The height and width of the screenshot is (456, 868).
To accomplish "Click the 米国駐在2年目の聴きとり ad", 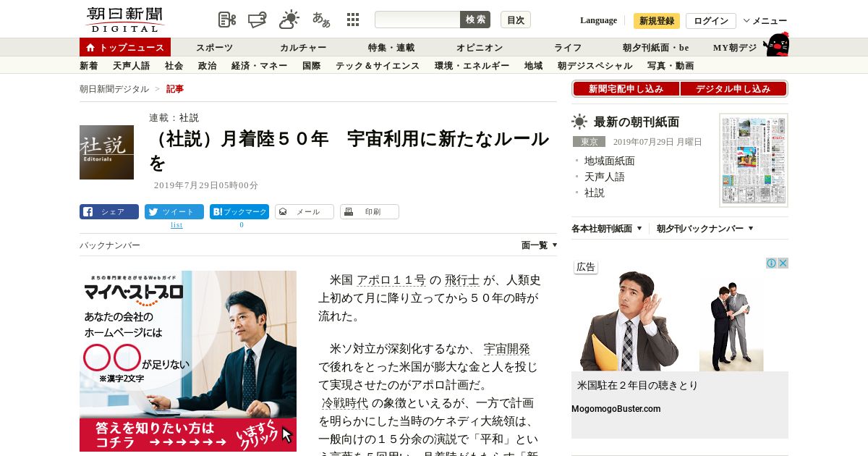I will (x=638, y=386).
